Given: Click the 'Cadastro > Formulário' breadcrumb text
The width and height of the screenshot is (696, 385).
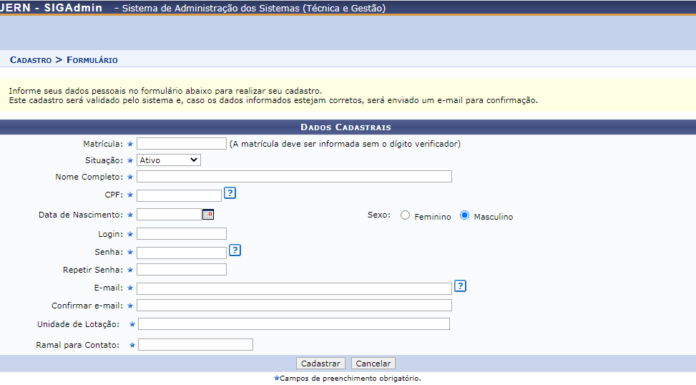Looking at the screenshot, I should pos(64,60).
